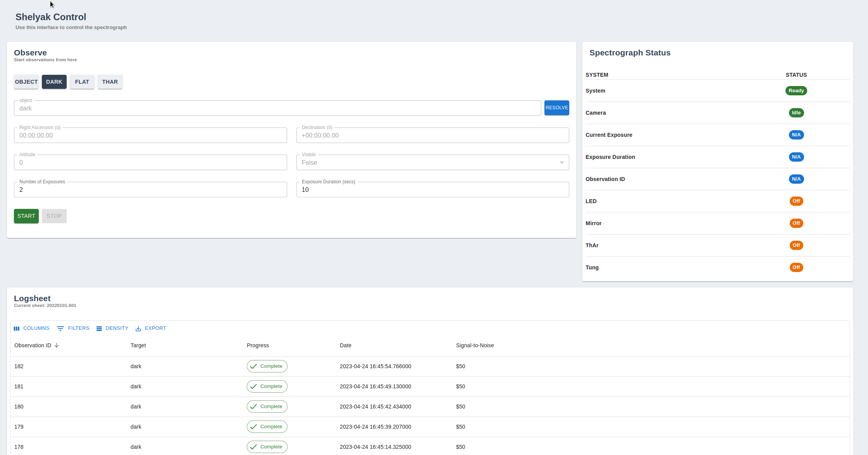Sort by the Progress column header
Screen dimensions: 868x455
pos(258,345)
